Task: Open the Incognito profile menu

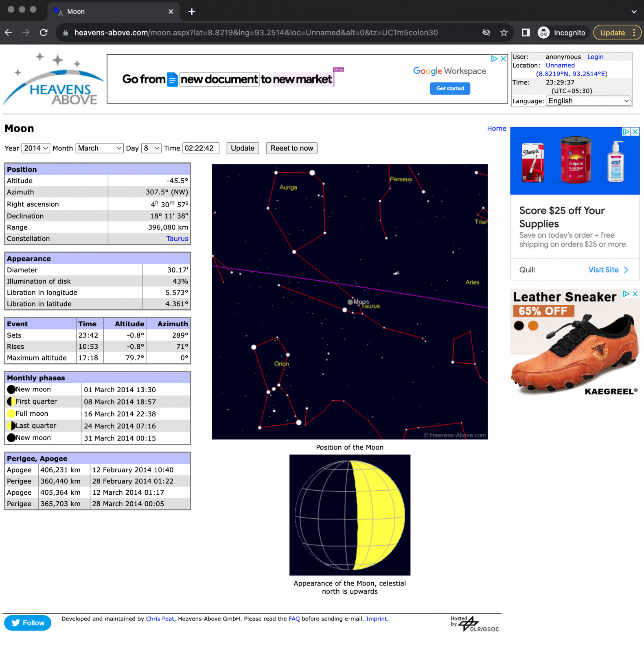Action: (x=562, y=33)
